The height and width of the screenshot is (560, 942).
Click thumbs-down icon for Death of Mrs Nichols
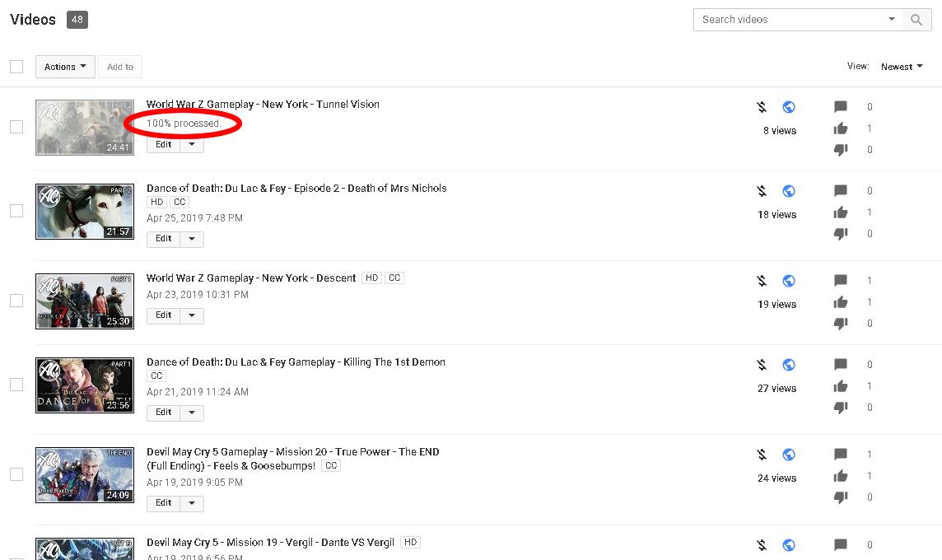841,234
